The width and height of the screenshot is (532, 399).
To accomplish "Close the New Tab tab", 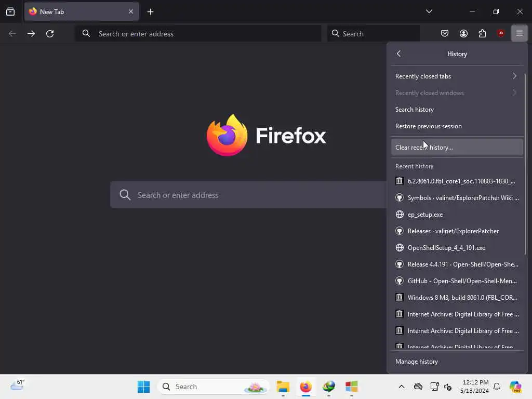I will point(130,11).
